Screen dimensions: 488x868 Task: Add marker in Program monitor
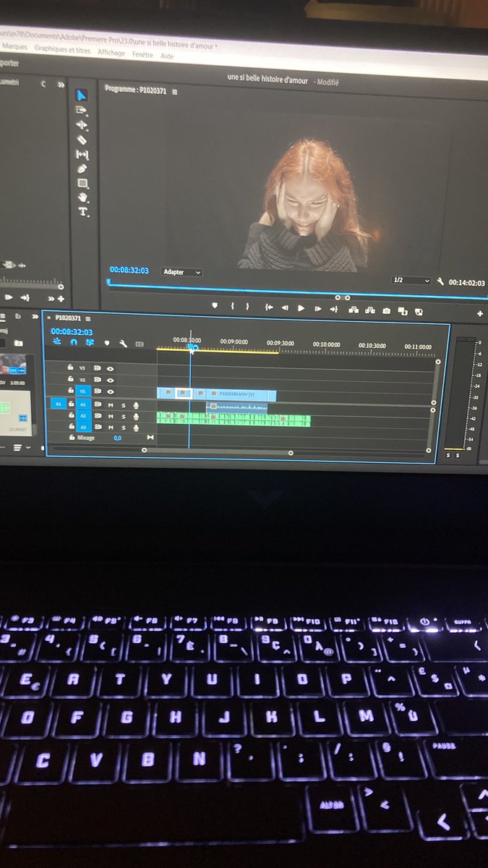(215, 306)
